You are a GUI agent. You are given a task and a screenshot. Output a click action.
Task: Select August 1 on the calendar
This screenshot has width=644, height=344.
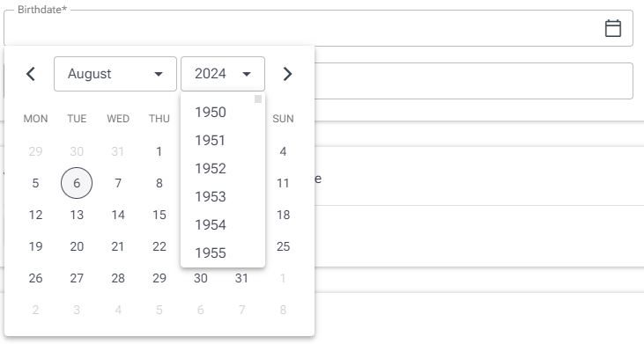click(x=159, y=151)
